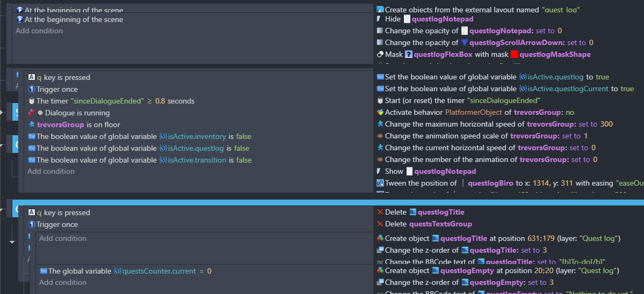Click Add condition under "At the beginning of the scene"

39,31
